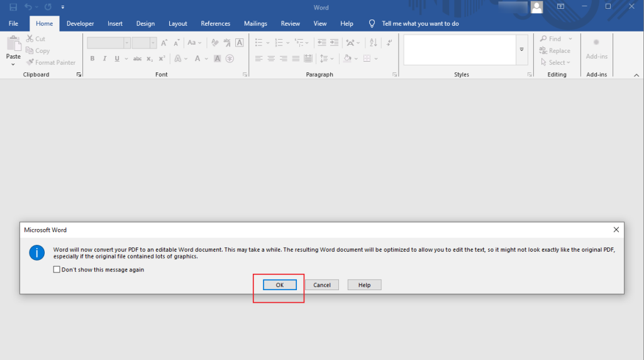Click Increase Indent icon

(335, 43)
